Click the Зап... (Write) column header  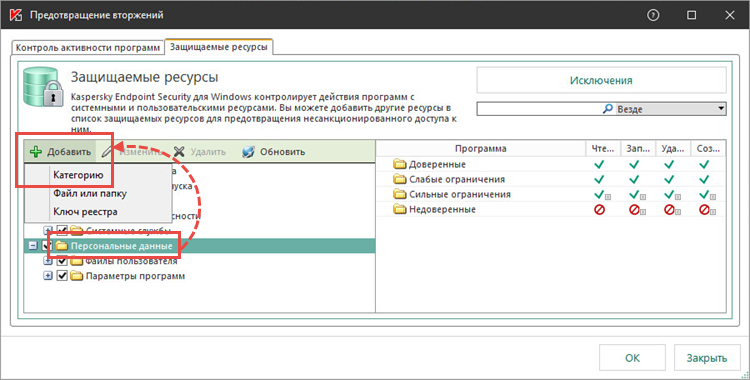point(638,148)
